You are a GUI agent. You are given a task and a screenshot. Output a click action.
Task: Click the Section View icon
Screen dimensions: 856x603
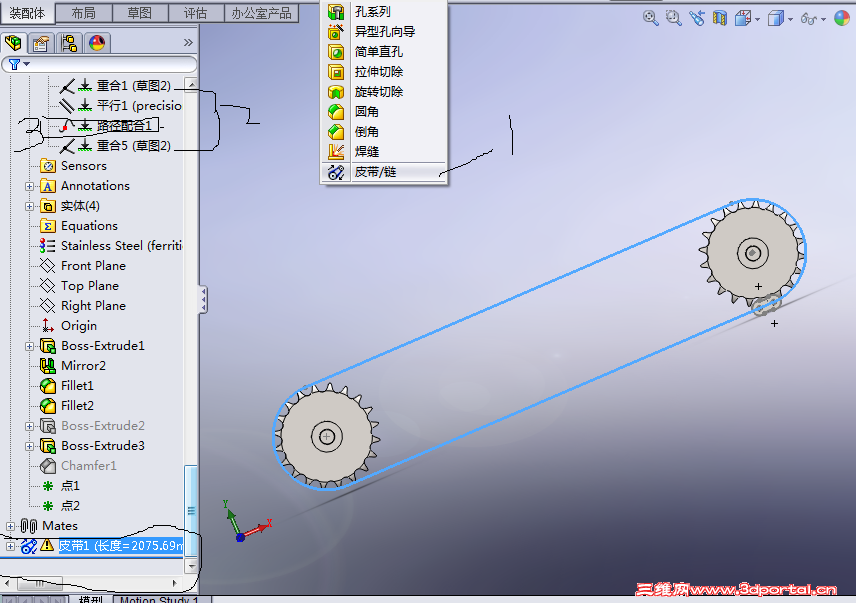(x=720, y=18)
